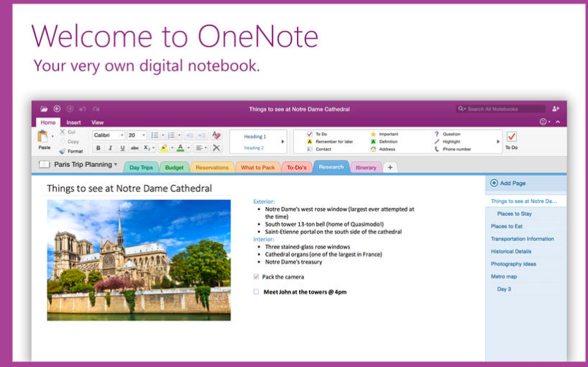The width and height of the screenshot is (588, 367).
Task: Select the To Do tag in gallery
Action: coord(317,134)
